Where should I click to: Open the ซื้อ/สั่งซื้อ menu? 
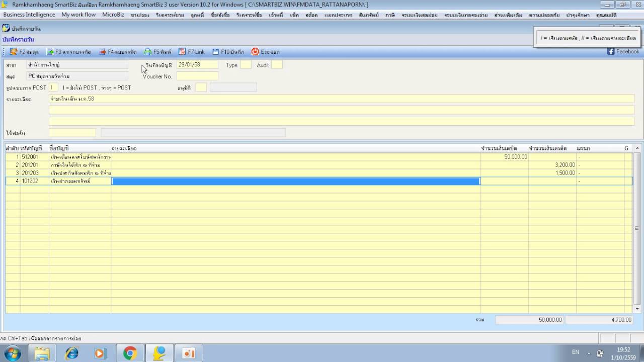[220, 15]
